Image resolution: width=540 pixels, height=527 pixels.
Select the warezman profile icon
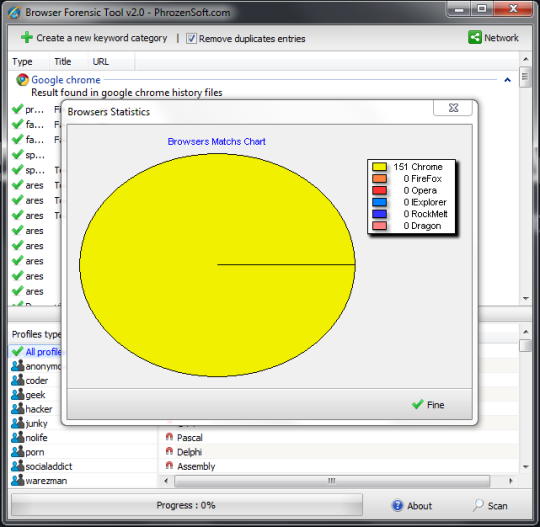18,480
